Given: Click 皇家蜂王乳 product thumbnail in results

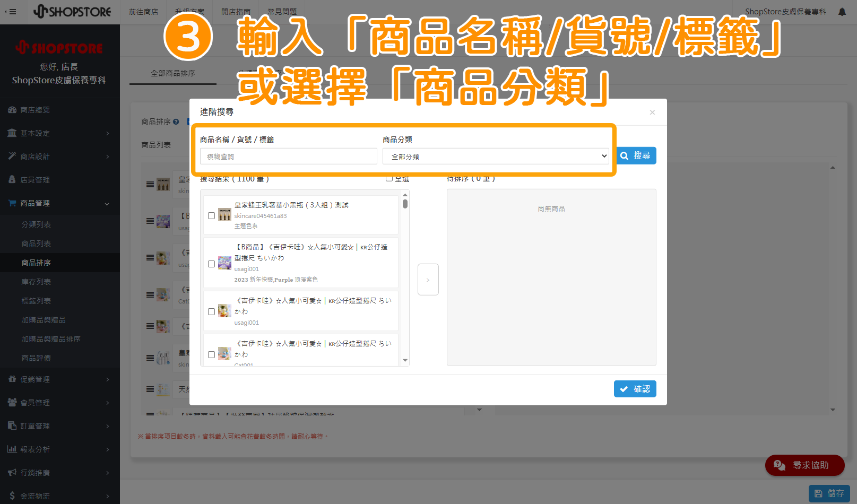Looking at the screenshot, I should 224,215.
